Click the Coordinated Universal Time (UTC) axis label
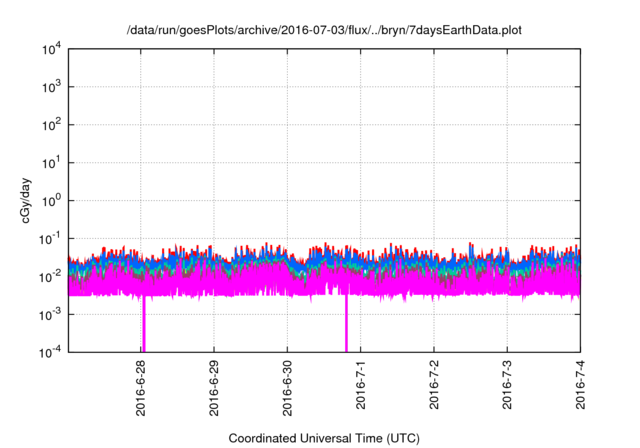640x448 pixels. click(x=324, y=438)
